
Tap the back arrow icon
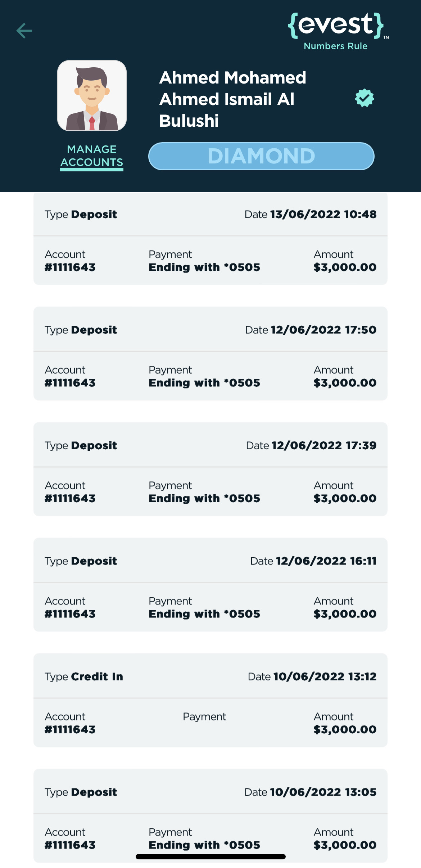(x=24, y=31)
